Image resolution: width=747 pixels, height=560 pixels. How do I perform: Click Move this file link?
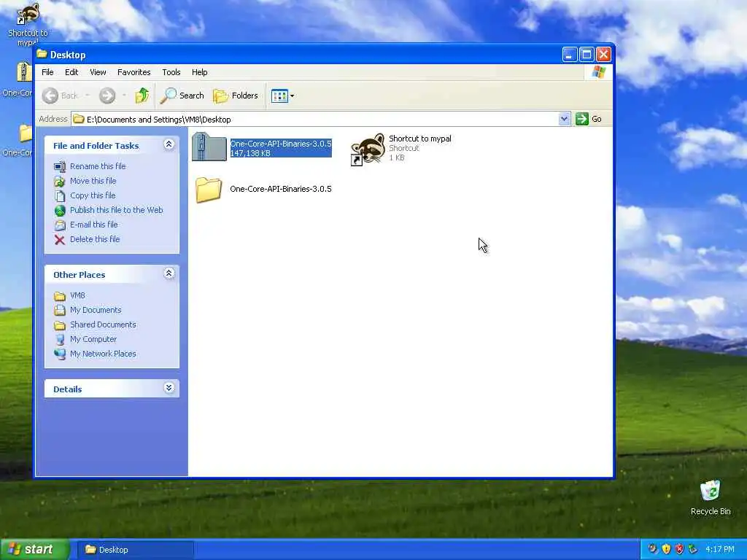[93, 181]
